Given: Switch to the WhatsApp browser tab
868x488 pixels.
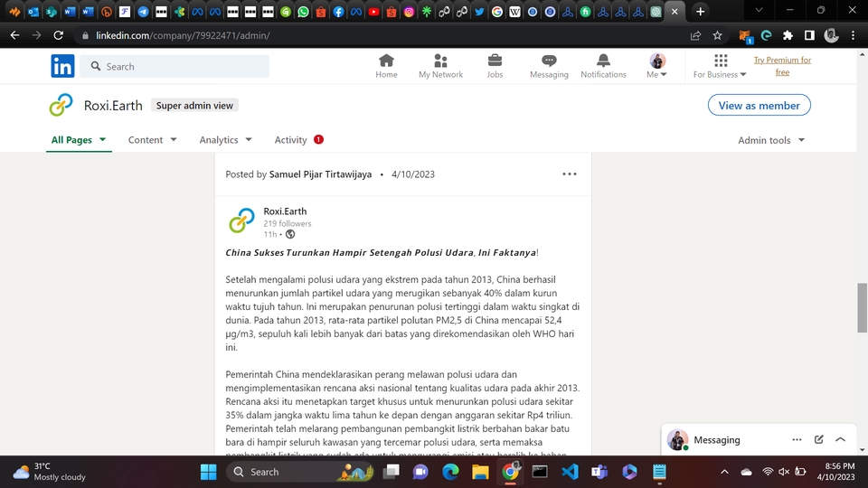Looking at the screenshot, I should pyautogui.click(x=303, y=11).
